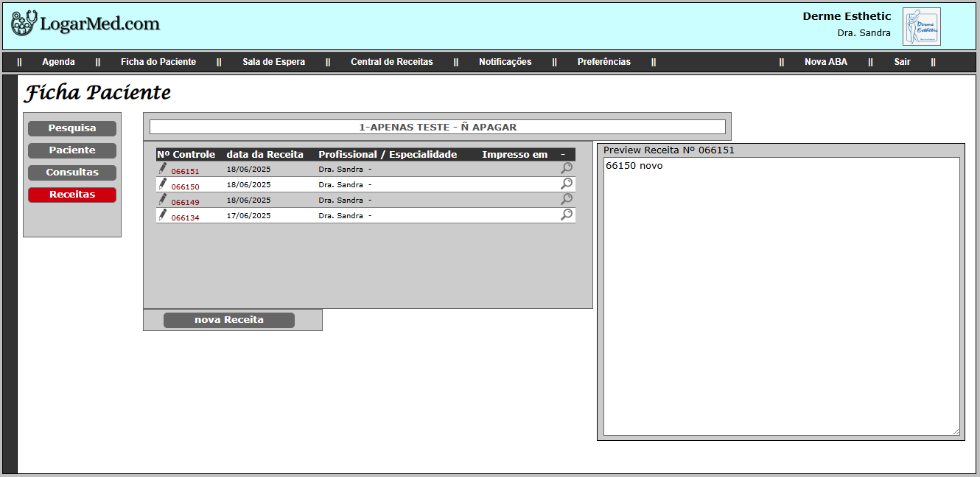Click the Dra. Sandra user name in header

pyautogui.click(x=864, y=33)
